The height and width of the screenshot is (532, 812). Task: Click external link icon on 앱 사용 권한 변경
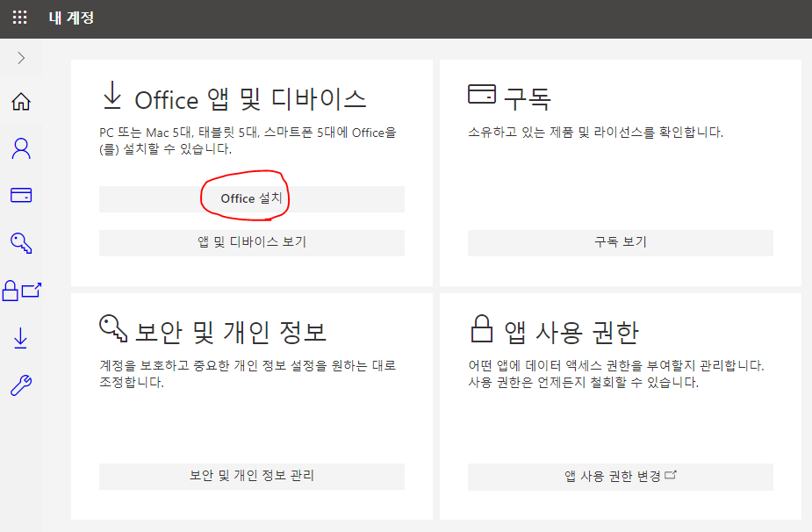(671, 475)
